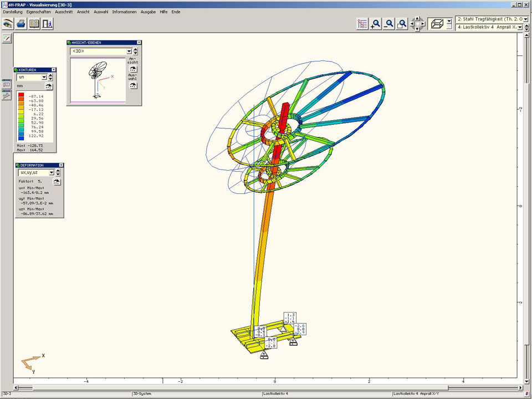Viewport: 532px width, 399px height.
Task: Open the Informationen menu
Action: [124, 12]
